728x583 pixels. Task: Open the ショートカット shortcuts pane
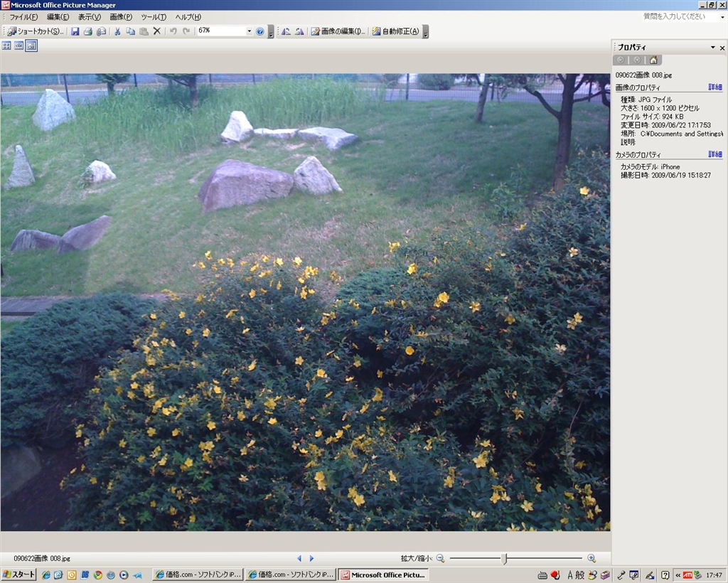pos(36,31)
